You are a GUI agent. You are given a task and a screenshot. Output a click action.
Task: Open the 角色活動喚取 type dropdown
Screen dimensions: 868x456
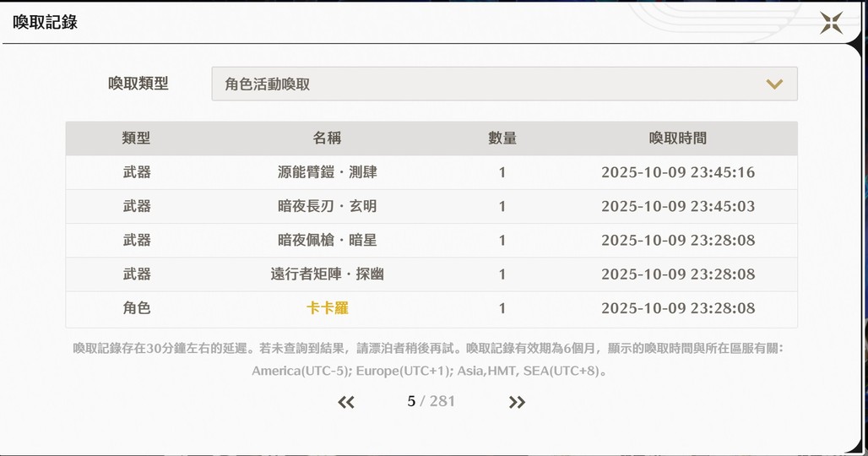[x=503, y=84]
